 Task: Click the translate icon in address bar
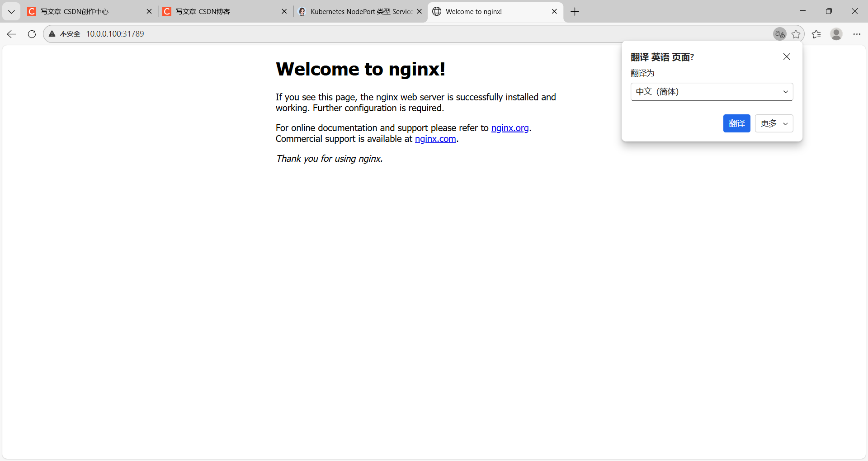click(780, 34)
